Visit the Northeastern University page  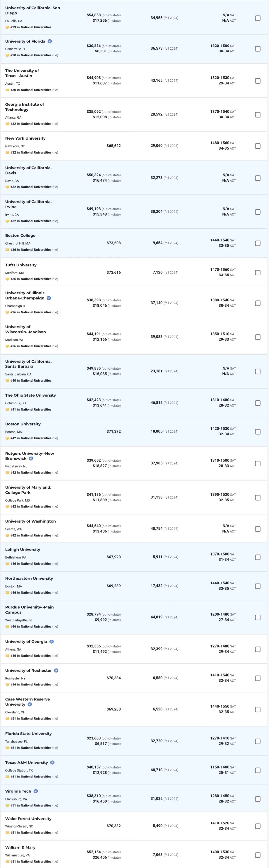(x=29, y=579)
